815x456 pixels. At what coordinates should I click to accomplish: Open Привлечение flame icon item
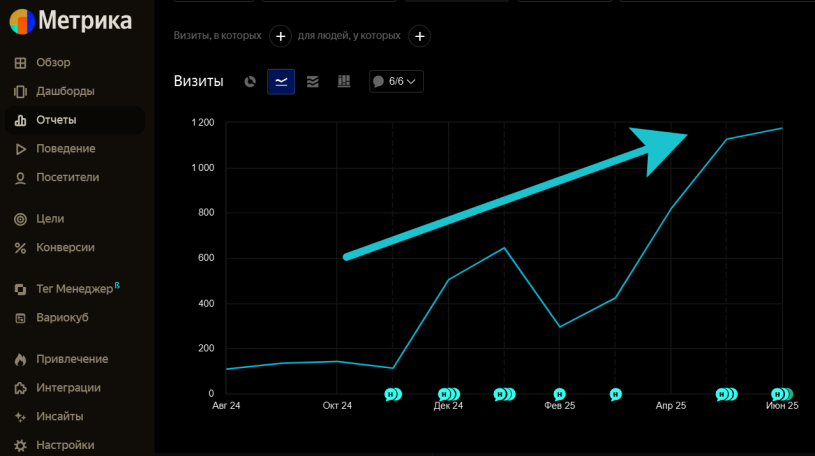[72, 359]
